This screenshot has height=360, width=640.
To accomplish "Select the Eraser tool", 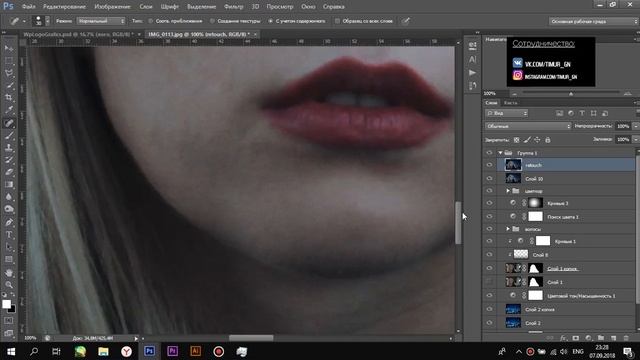I will 9,172.
